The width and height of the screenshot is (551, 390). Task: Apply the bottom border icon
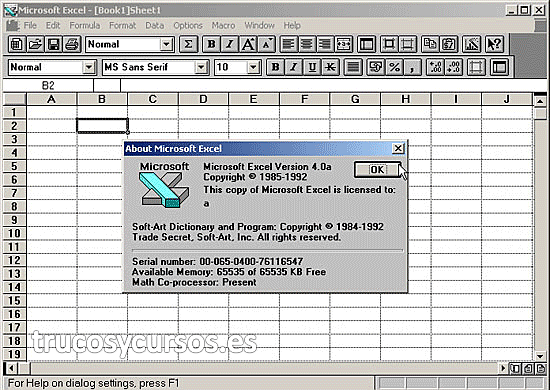[x=408, y=44]
